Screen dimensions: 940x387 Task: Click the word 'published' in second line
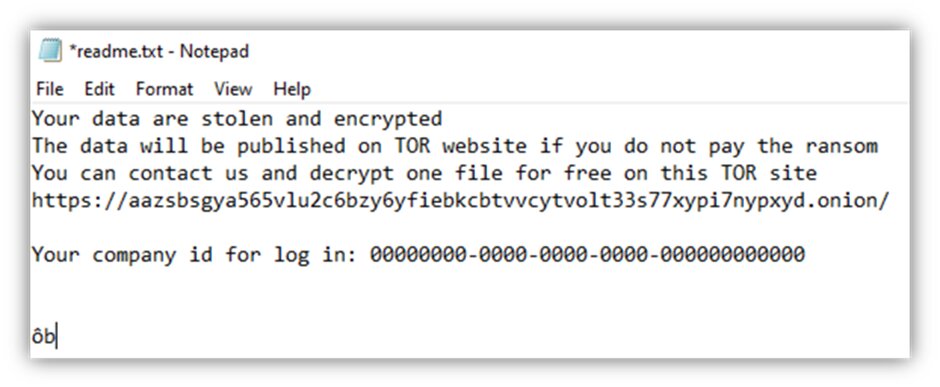291,146
